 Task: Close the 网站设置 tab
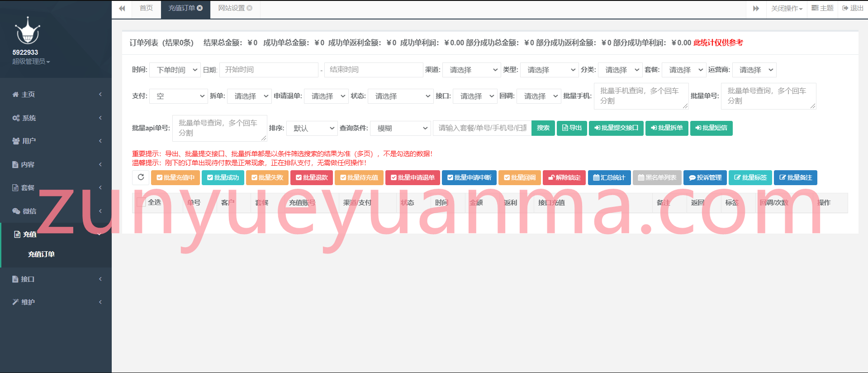[250, 8]
